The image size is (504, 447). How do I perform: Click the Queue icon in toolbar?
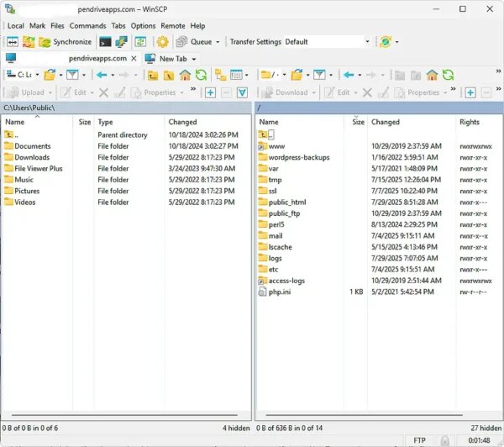tap(182, 42)
